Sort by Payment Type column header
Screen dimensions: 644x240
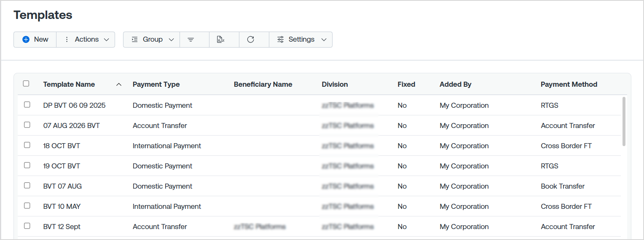(156, 85)
